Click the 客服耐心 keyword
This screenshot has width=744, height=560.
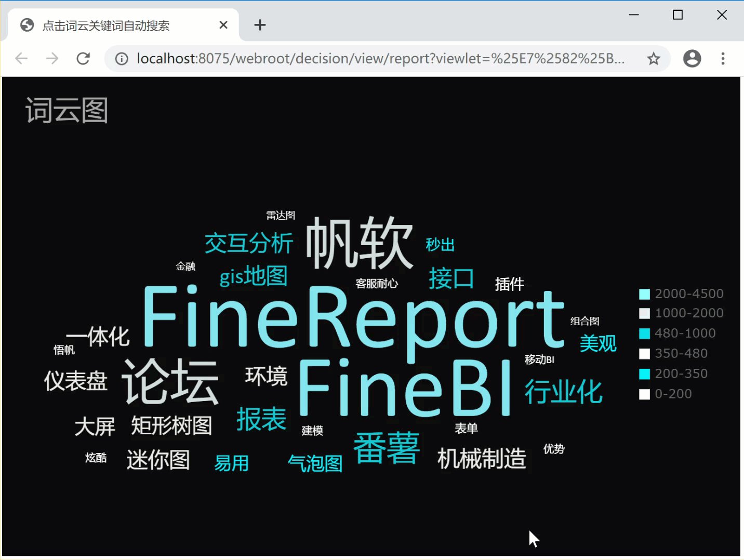[377, 283]
